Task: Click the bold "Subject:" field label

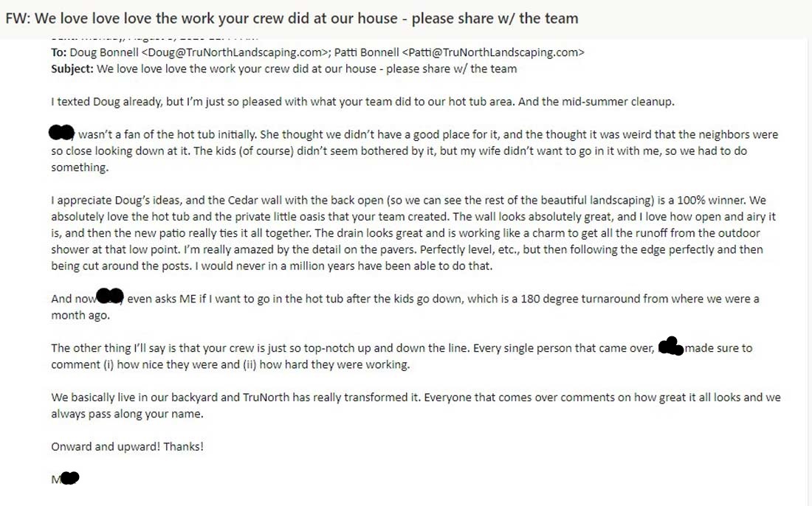Action: coord(72,69)
